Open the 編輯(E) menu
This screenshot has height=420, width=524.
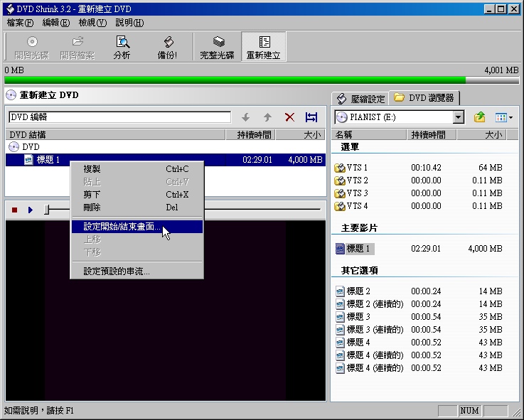click(x=56, y=23)
